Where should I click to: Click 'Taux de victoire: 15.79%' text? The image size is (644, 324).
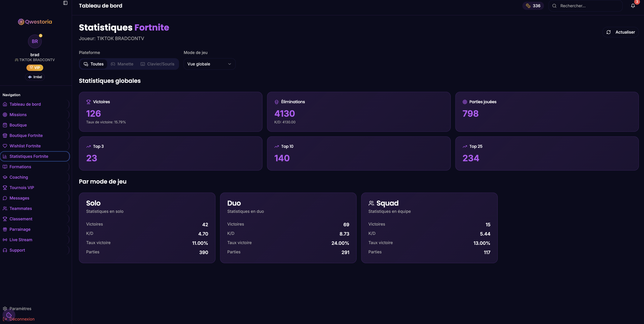[106, 122]
